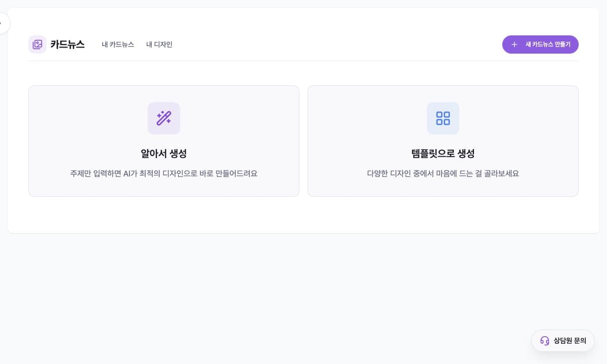Image resolution: width=607 pixels, height=364 pixels.
Task: Open the 상담원 문의 chat button
Action: (x=563, y=341)
